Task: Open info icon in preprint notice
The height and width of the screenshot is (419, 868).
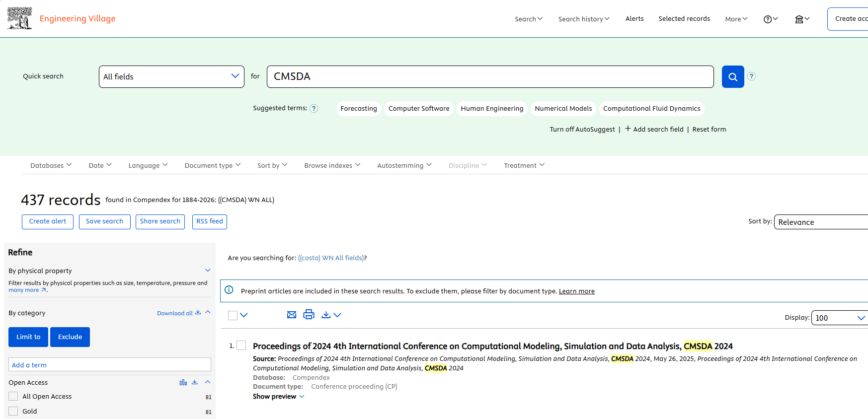Action: tap(229, 290)
